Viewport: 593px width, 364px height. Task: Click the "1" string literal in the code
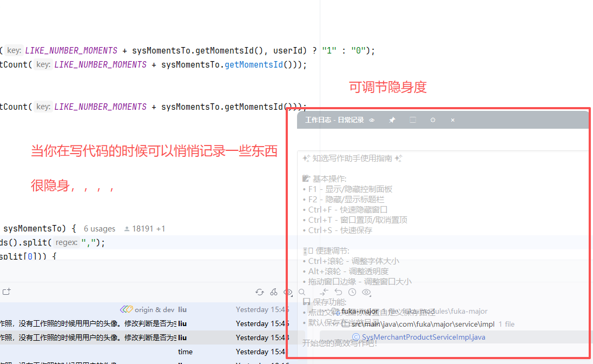click(x=329, y=51)
